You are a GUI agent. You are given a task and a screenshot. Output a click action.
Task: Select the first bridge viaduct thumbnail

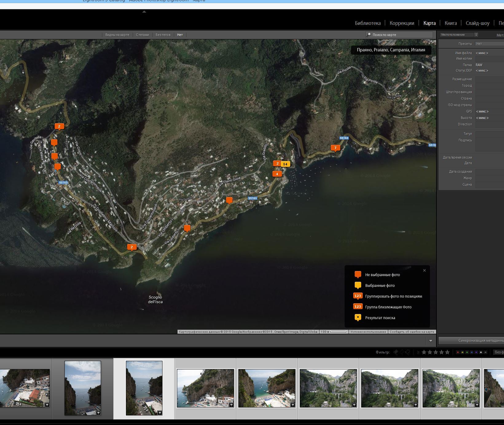[328, 388]
